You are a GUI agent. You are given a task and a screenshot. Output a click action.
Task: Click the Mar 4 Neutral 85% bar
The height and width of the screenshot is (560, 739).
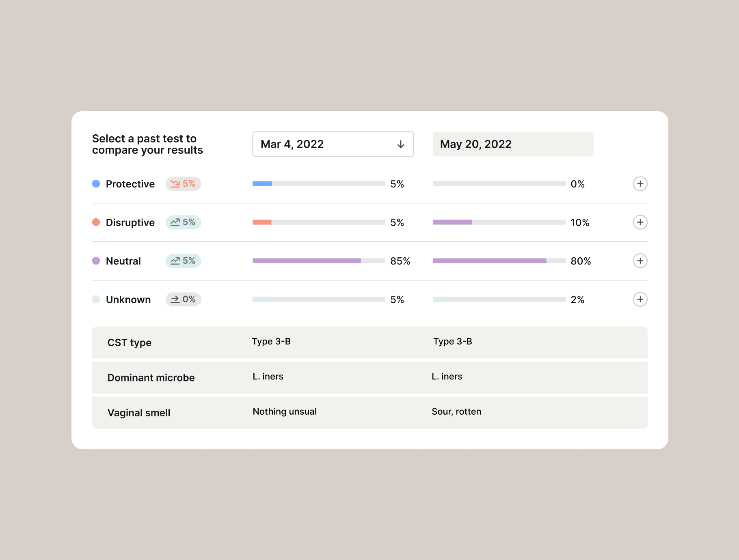point(319,261)
